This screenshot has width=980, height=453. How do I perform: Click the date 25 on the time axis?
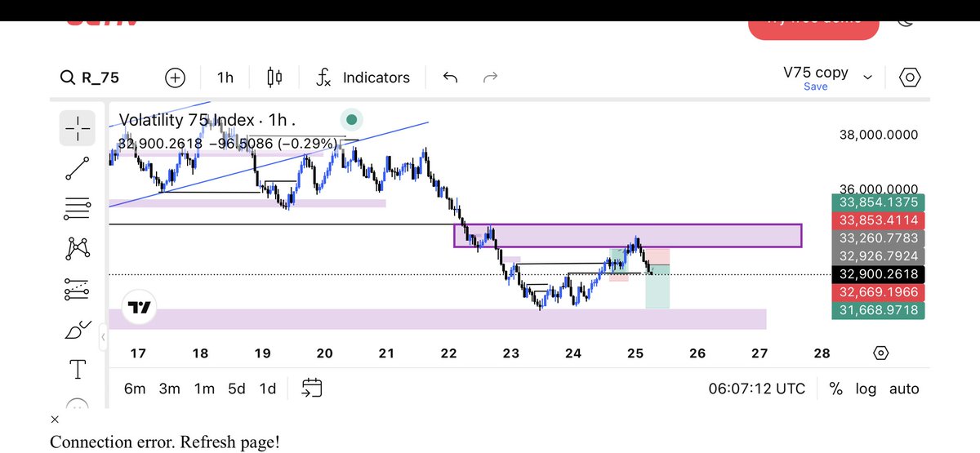click(635, 353)
